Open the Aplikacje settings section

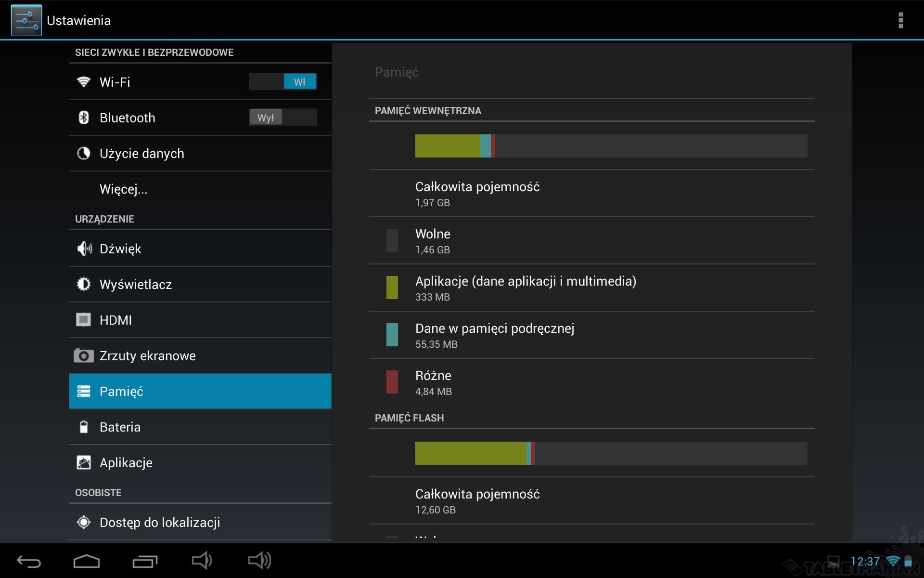[126, 463]
